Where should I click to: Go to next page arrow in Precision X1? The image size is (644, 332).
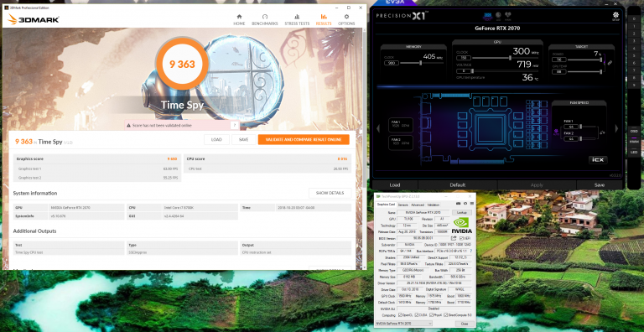616,128
